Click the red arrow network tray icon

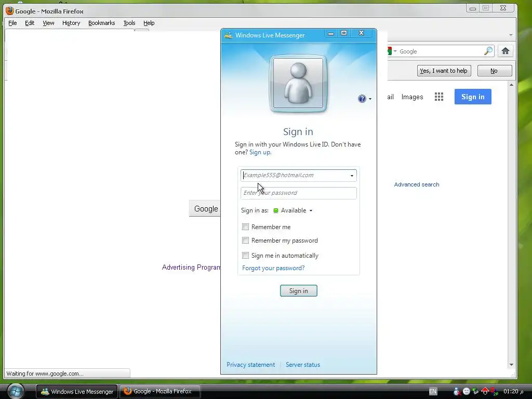(x=485, y=391)
